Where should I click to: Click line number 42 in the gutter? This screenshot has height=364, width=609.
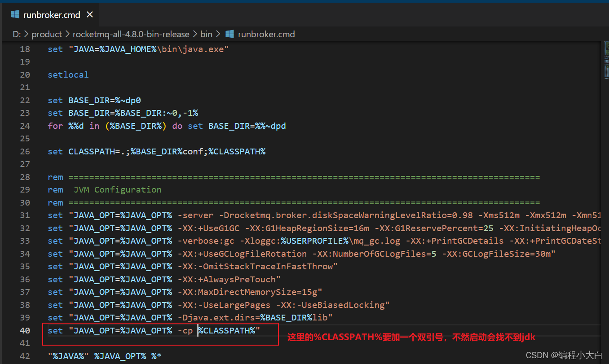25,356
